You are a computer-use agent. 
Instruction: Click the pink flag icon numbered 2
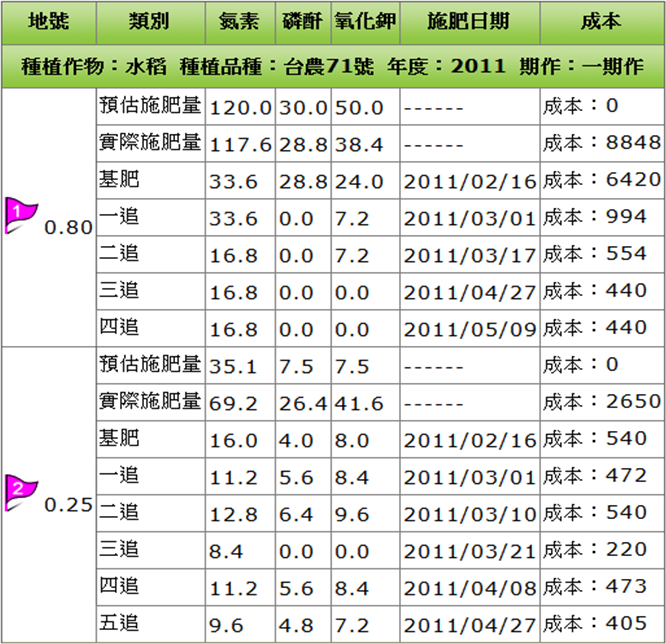[21, 493]
